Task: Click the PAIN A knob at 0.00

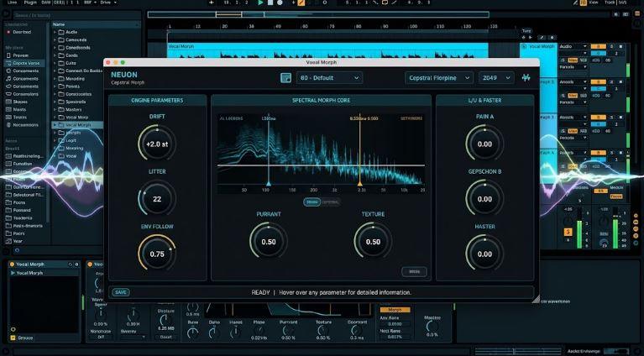Action: tap(484, 144)
